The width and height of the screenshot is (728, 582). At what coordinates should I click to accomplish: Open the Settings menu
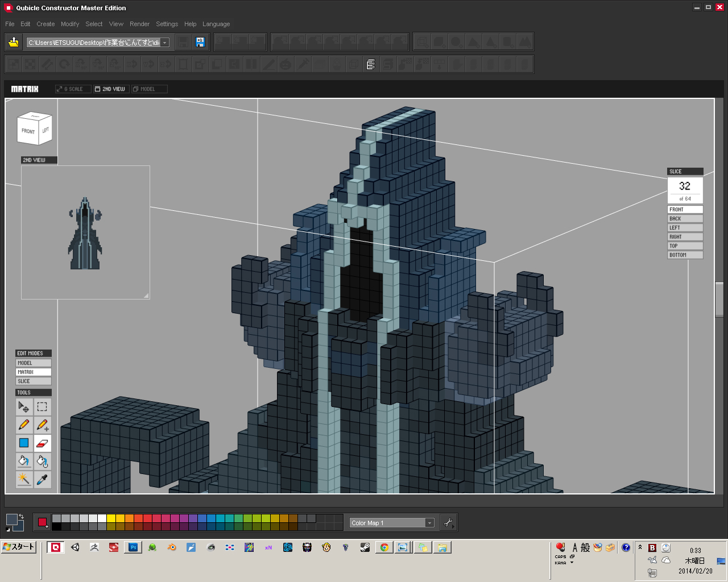pyautogui.click(x=167, y=24)
